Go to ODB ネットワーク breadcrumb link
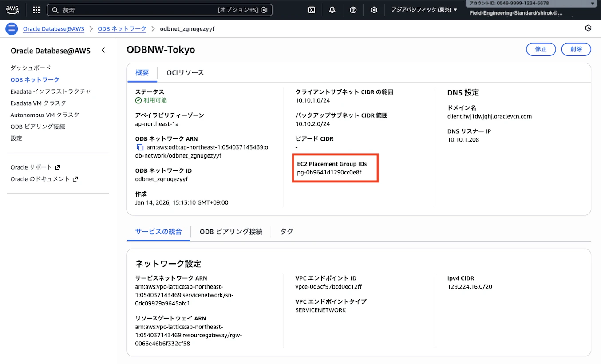Screen dimensions: 601x364 (x=122, y=29)
